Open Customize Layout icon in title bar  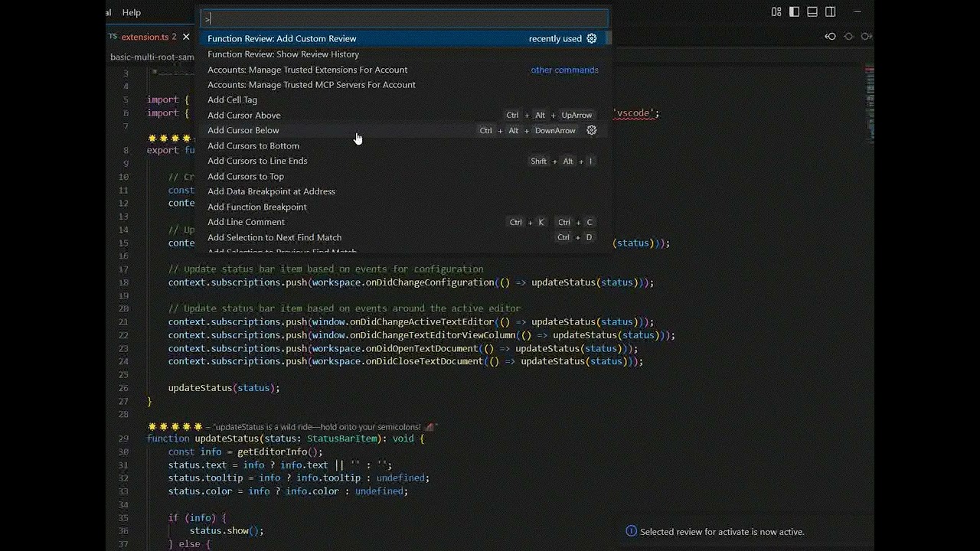776,12
